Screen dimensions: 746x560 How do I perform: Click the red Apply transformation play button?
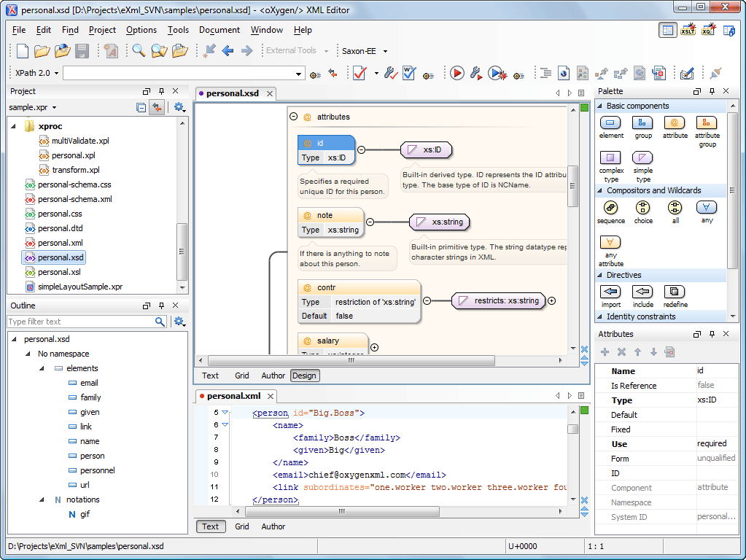(456, 73)
